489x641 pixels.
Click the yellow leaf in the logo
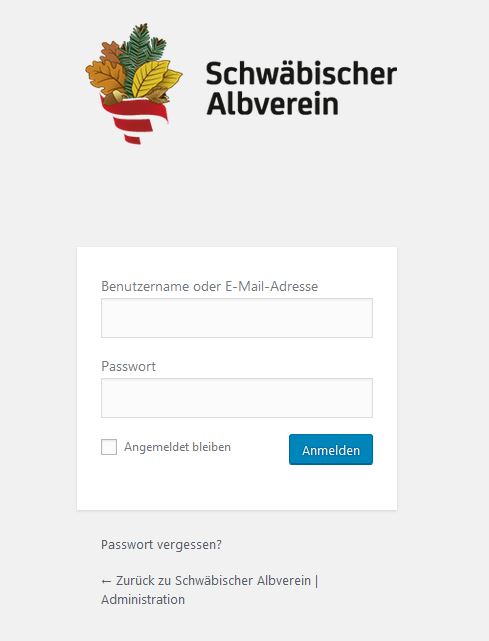point(150,78)
